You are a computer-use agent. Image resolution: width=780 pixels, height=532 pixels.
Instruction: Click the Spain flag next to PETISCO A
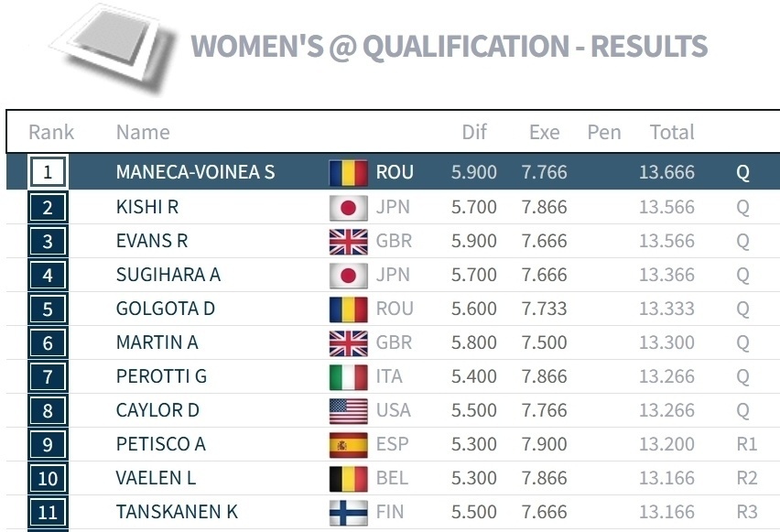tap(348, 444)
